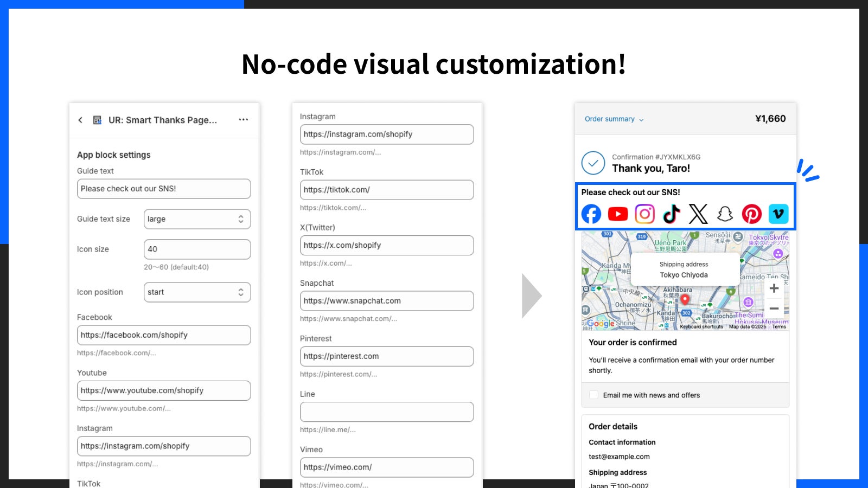Click the X(Twitter) URL input field
868x488 pixels.
(387, 245)
